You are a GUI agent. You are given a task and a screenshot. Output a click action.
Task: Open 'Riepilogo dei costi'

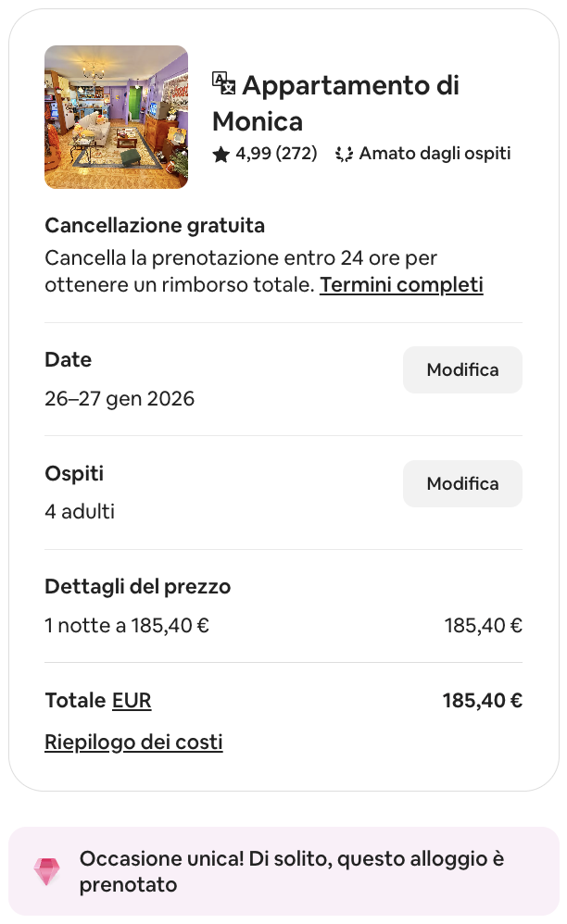(x=133, y=742)
